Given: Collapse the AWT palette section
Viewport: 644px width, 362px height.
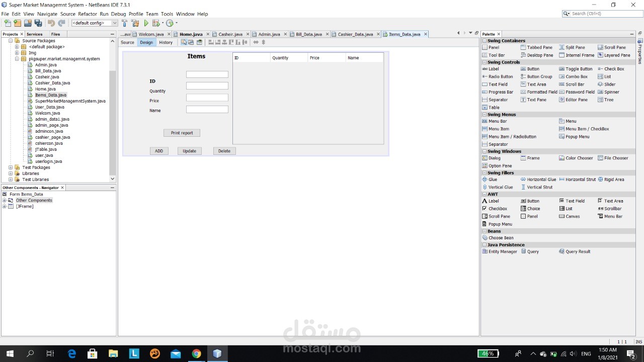Looking at the screenshot, I should click(x=485, y=194).
